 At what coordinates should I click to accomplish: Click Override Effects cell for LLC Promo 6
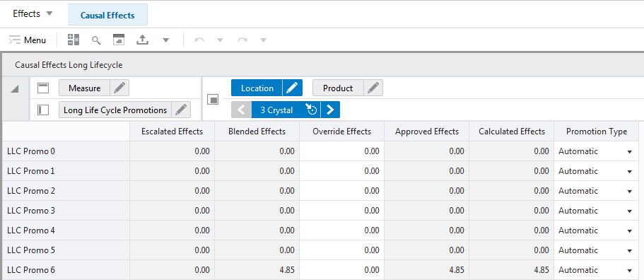pos(341,269)
